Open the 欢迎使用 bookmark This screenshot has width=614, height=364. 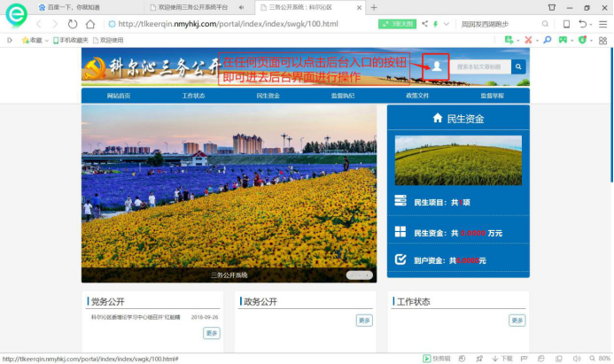[108, 40]
